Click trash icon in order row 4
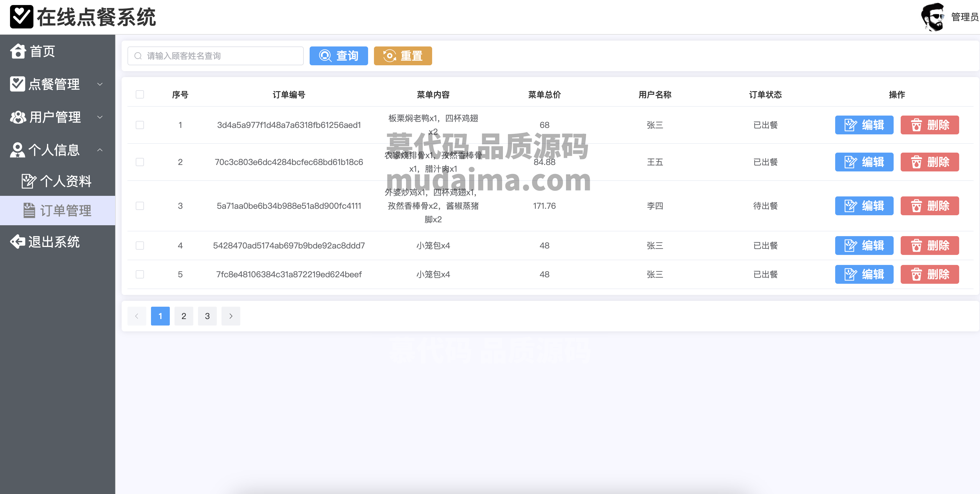The image size is (980, 494). [916, 245]
